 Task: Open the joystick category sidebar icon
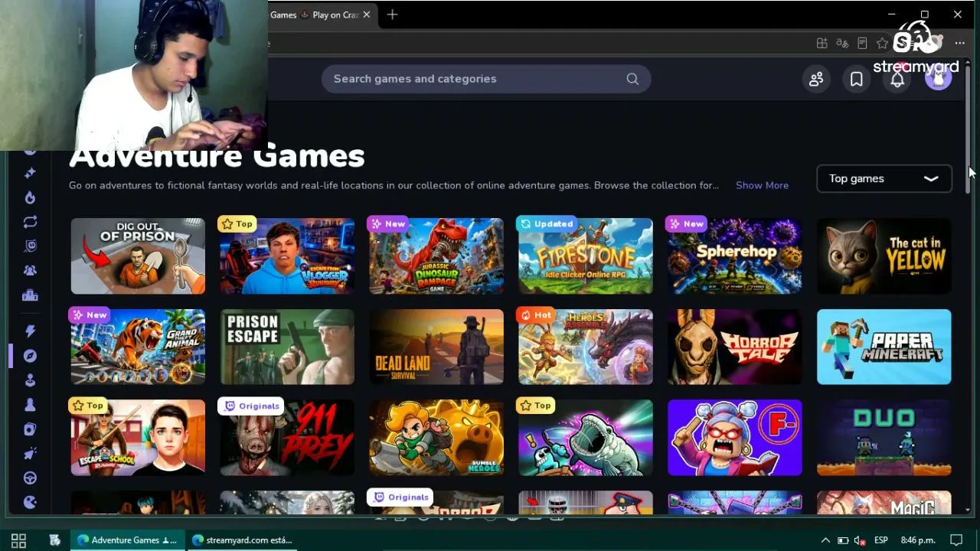pos(30,380)
